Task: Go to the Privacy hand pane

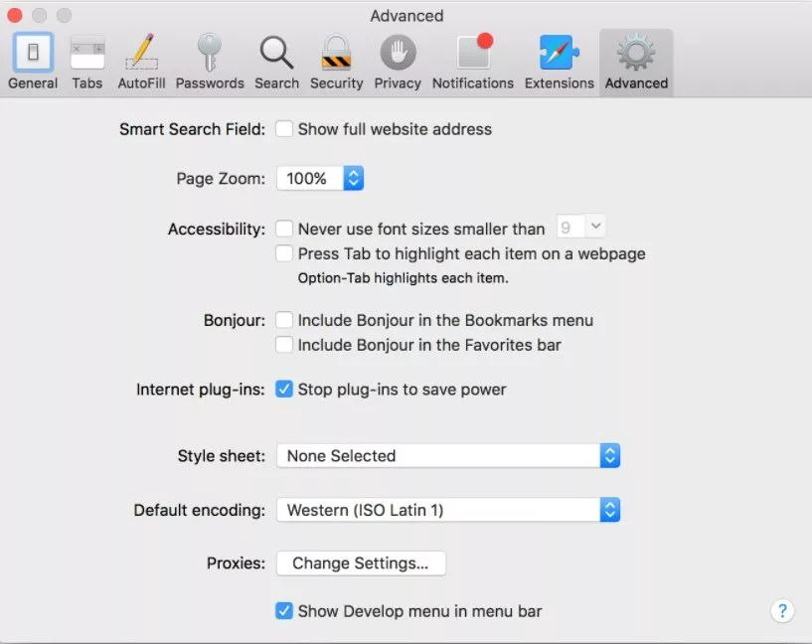Action: [x=398, y=63]
